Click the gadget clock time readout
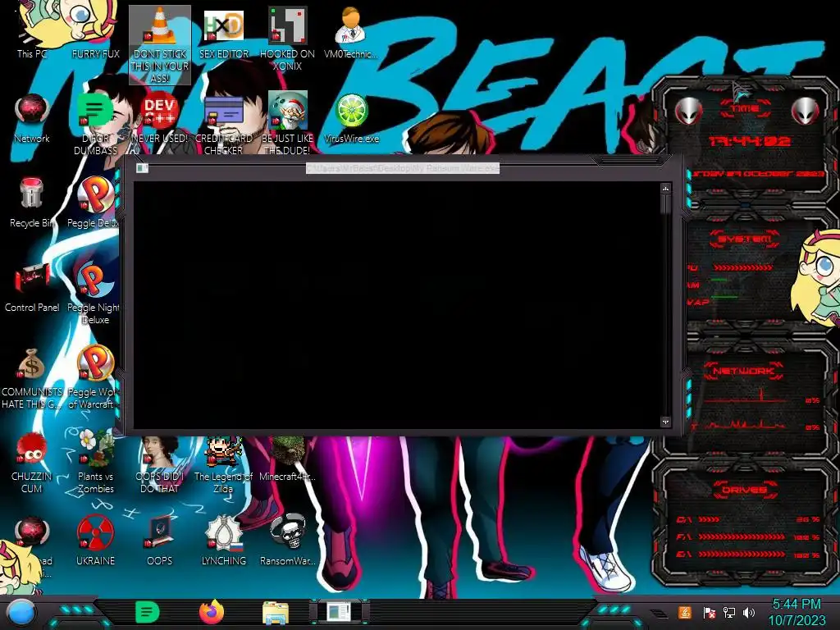This screenshot has height=630, width=840. tap(750, 141)
